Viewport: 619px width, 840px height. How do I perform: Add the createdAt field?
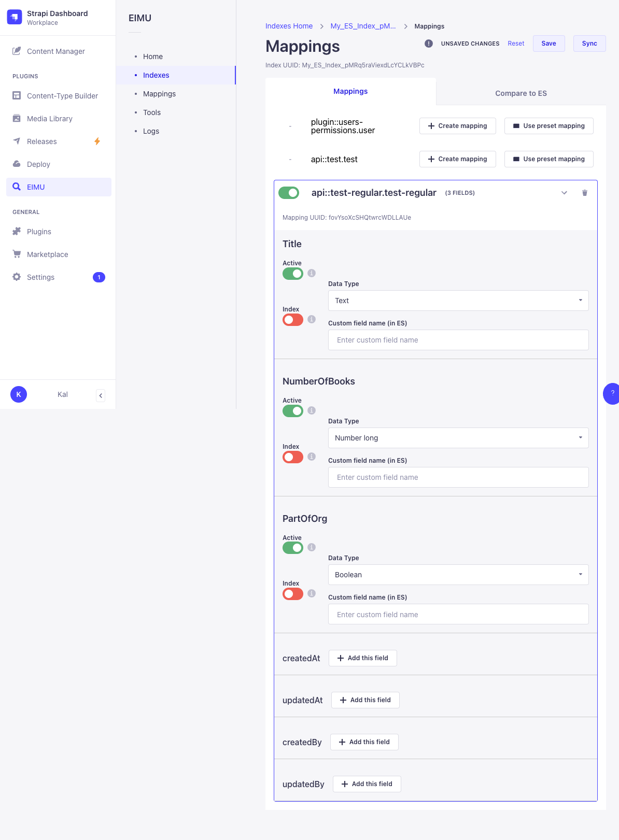pyautogui.click(x=362, y=658)
